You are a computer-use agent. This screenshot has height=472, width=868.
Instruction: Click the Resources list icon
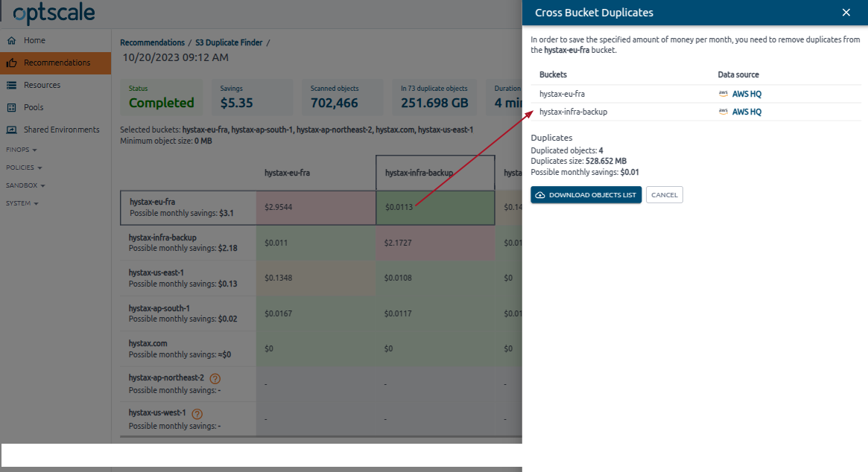[x=12, y=85]
